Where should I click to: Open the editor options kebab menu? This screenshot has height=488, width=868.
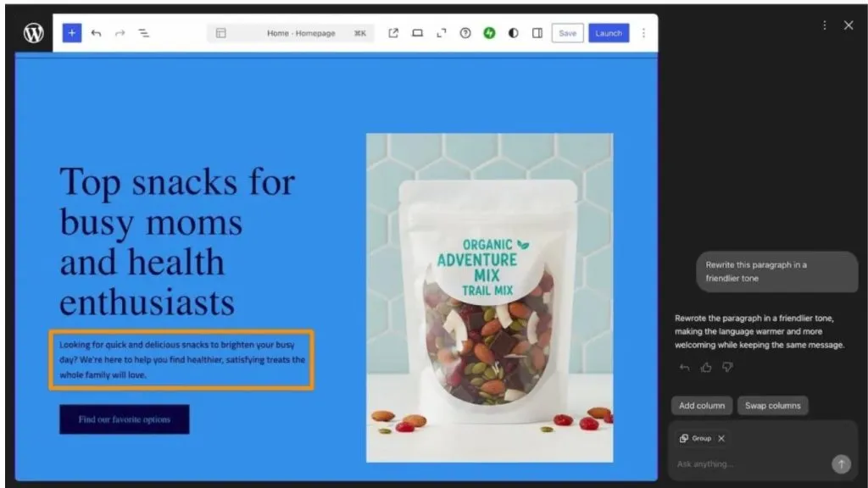[643, 33]
